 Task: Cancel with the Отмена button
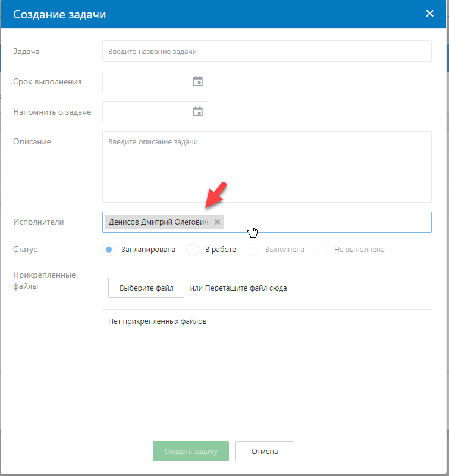[x=264, y=452]
